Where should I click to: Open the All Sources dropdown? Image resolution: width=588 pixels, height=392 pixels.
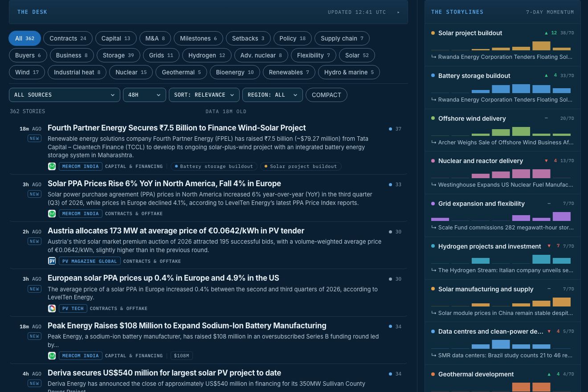tap(65, 95)
